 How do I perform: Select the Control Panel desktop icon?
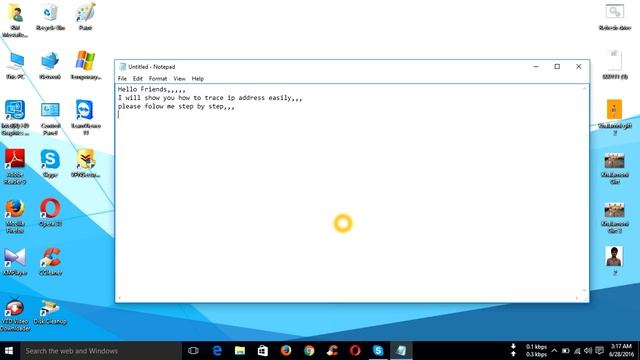click(x=50, y=118)
